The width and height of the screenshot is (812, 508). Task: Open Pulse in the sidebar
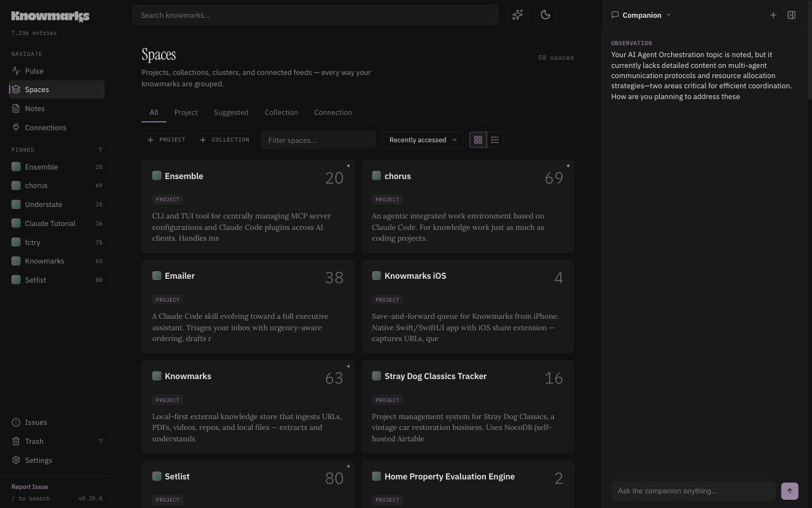click(57, 71)
